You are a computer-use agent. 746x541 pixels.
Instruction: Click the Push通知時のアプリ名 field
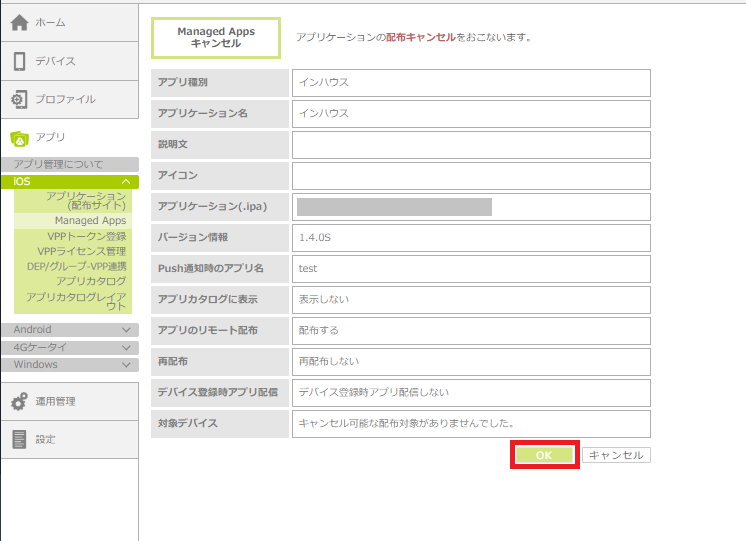point(471,268)
